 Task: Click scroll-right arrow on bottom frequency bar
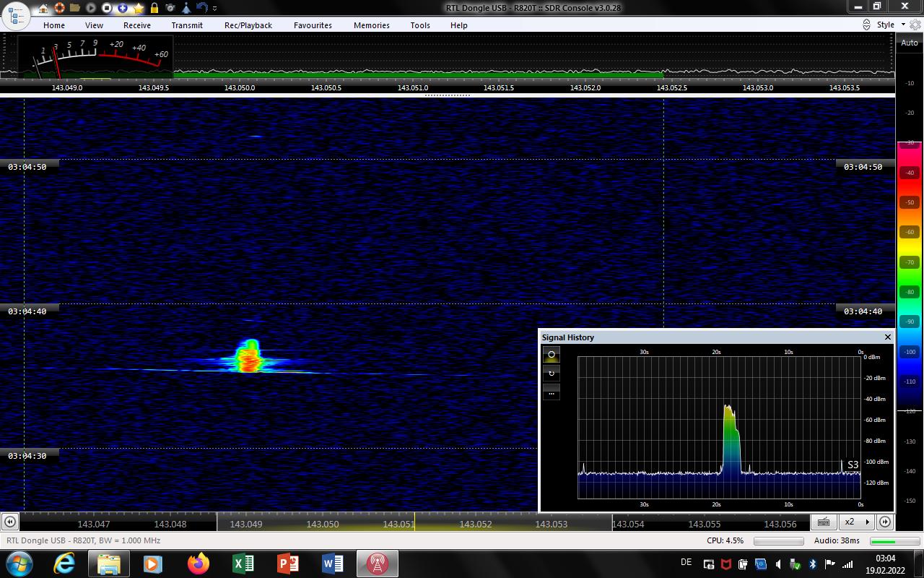click(x=885, y=522)
